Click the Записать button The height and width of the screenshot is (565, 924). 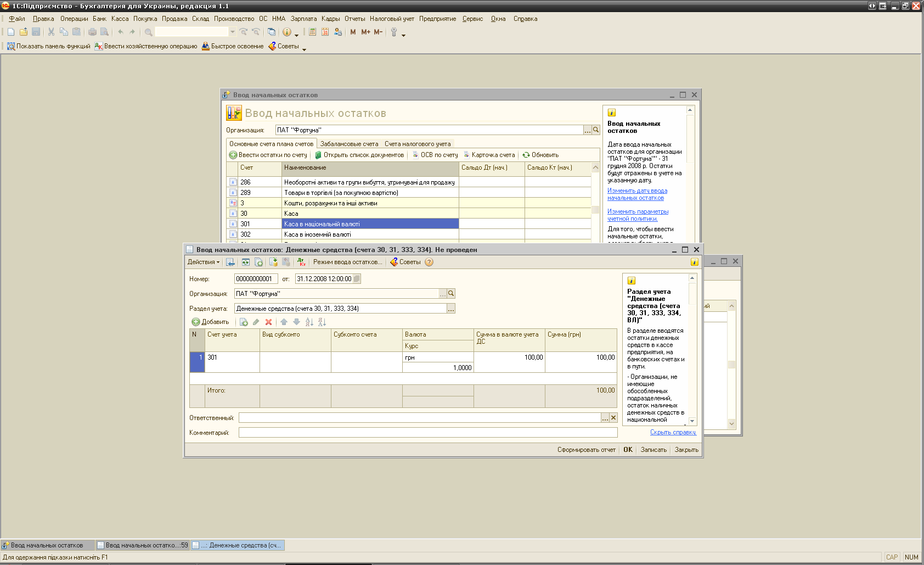pos(653,450)
